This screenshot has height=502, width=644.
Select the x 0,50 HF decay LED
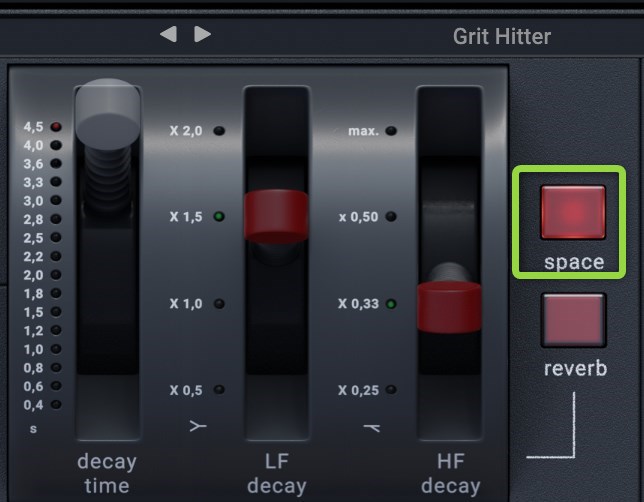pos(391,216)
